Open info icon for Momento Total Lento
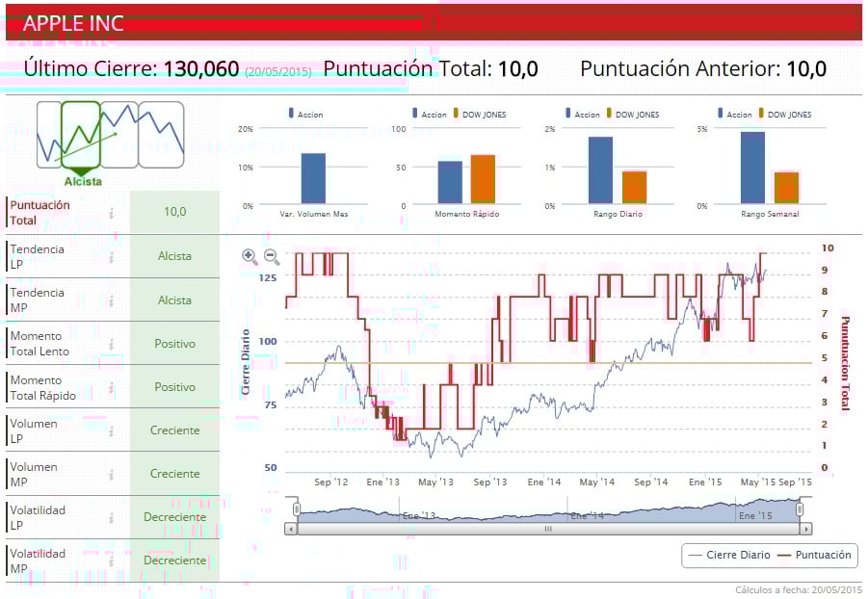The width and height of the screenshot is (868, 599). point(111,344)
